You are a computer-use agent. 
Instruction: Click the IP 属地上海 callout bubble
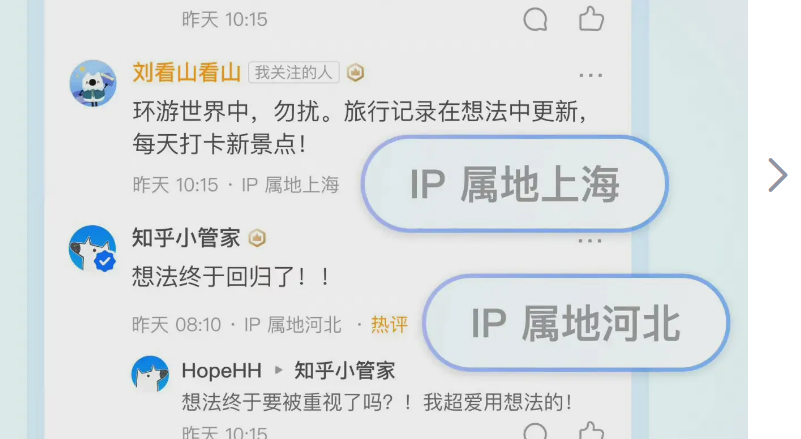[x=514, y=184]
